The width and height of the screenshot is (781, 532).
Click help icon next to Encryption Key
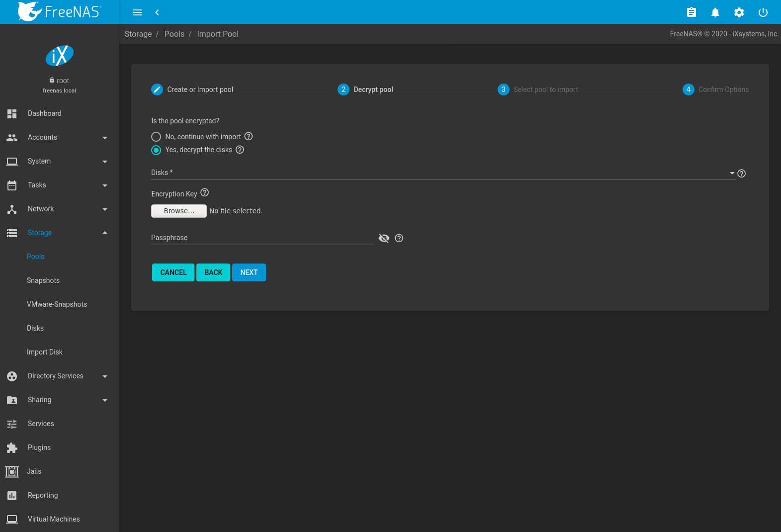coord(204,193)
